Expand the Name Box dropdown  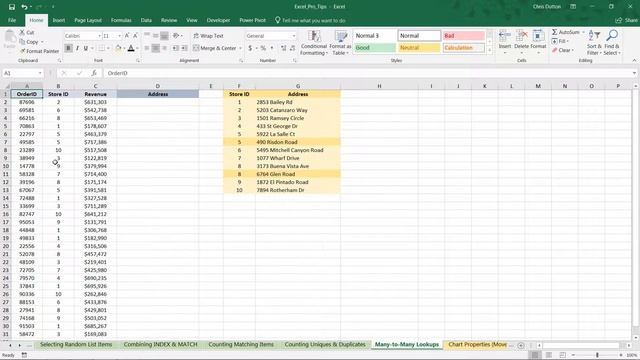[40, 73]
